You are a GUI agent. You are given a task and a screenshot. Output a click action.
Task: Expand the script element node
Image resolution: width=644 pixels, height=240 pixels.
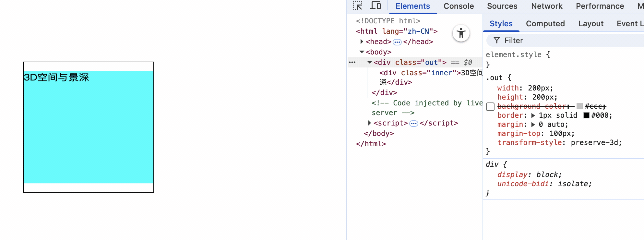coord(369,123)
